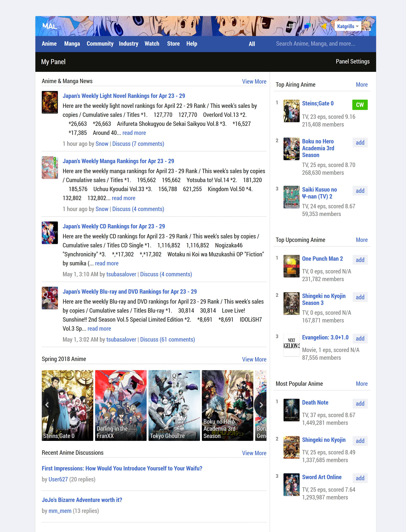
Task: Open JoJo's Bizarre Adventure worth it? thread
Action: point(82,500)
